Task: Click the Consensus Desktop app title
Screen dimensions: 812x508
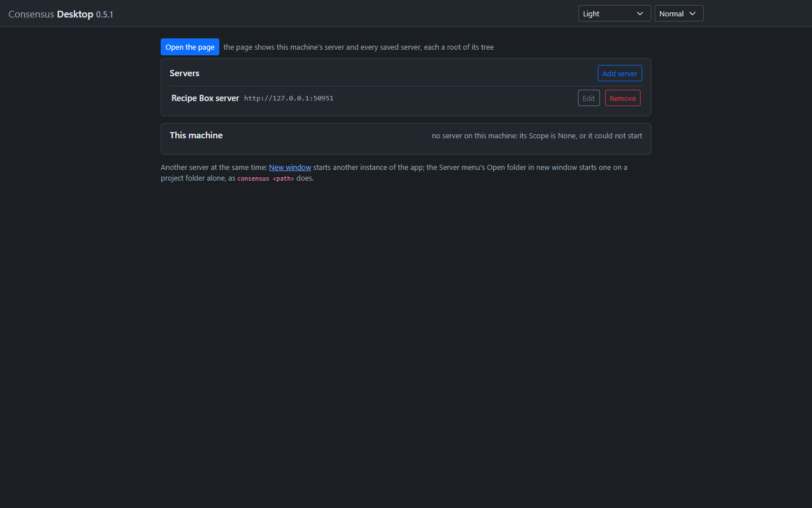Action: (61, 14)
